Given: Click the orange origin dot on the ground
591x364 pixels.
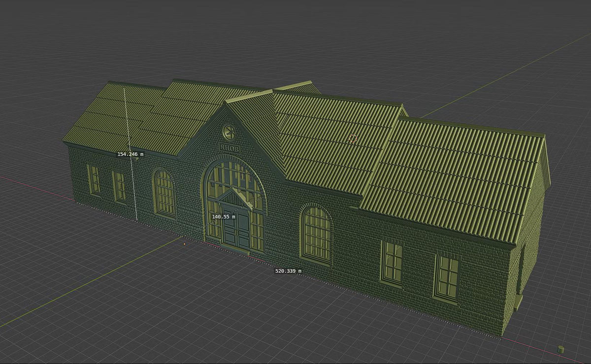Looking at the screenshot, I should (x=185, y=243).
